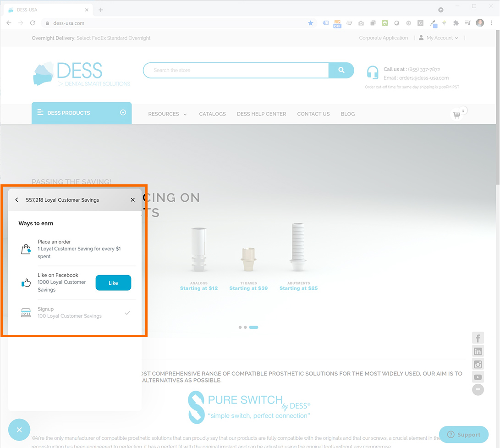Click the round rewards launcher close button

[19, 430]
